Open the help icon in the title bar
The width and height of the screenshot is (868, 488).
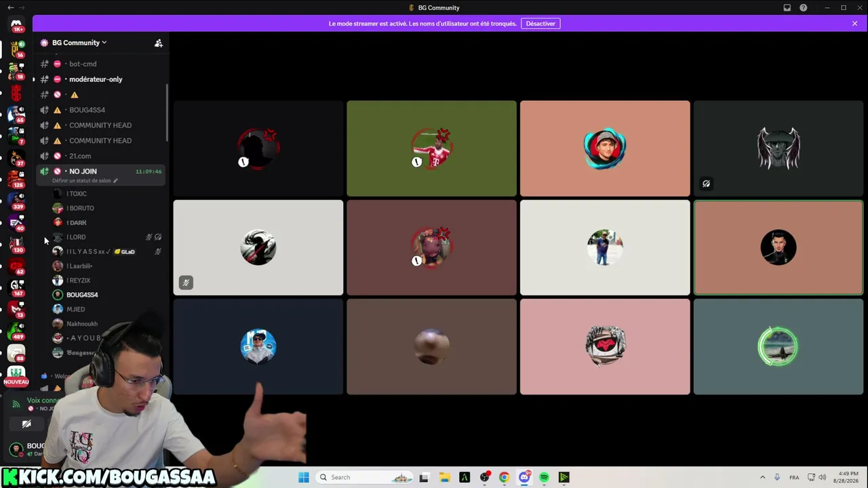804,7
